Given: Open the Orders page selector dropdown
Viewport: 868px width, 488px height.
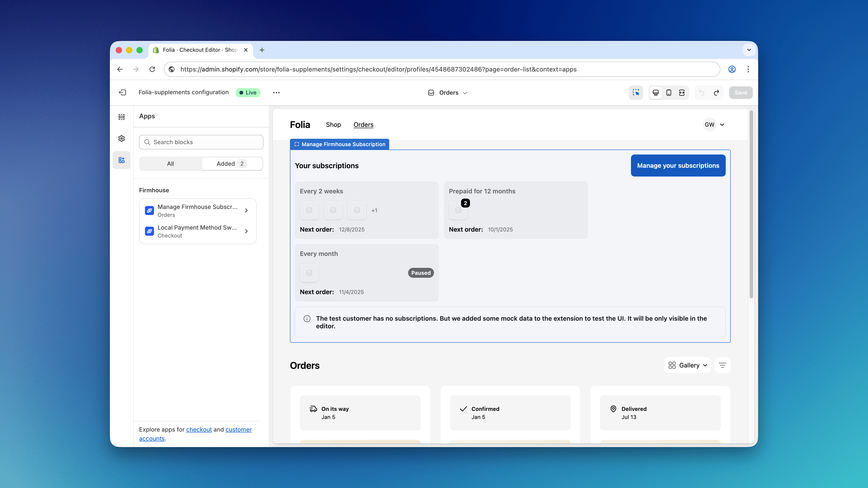Looking at the screenshot, I should (448, 93).
